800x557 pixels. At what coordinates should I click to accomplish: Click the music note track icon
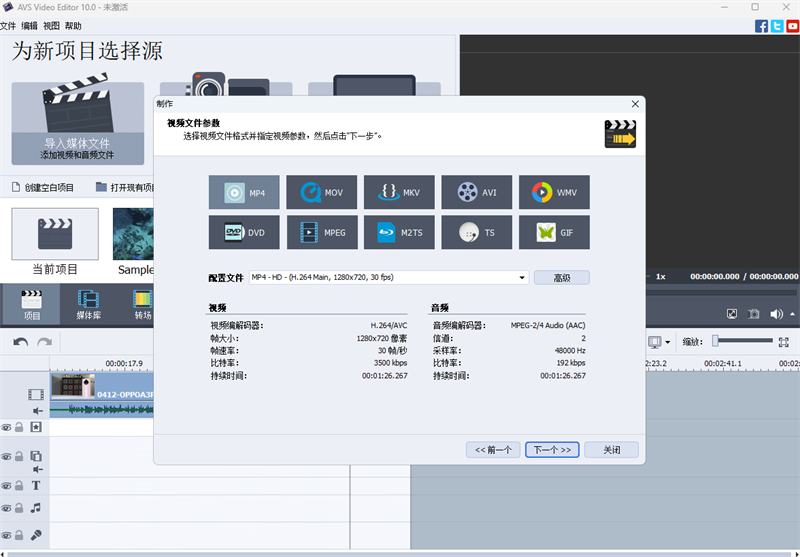coord(36,508)
